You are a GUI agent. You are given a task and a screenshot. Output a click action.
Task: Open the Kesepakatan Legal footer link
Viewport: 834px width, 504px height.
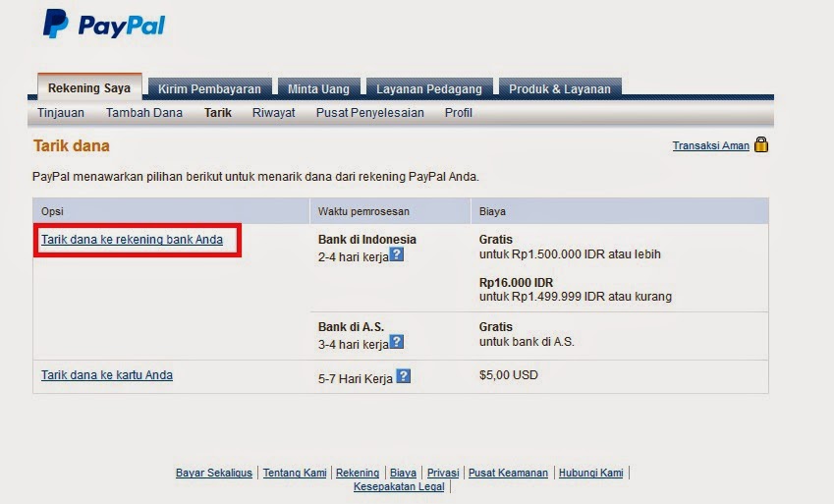click(399, 486)
